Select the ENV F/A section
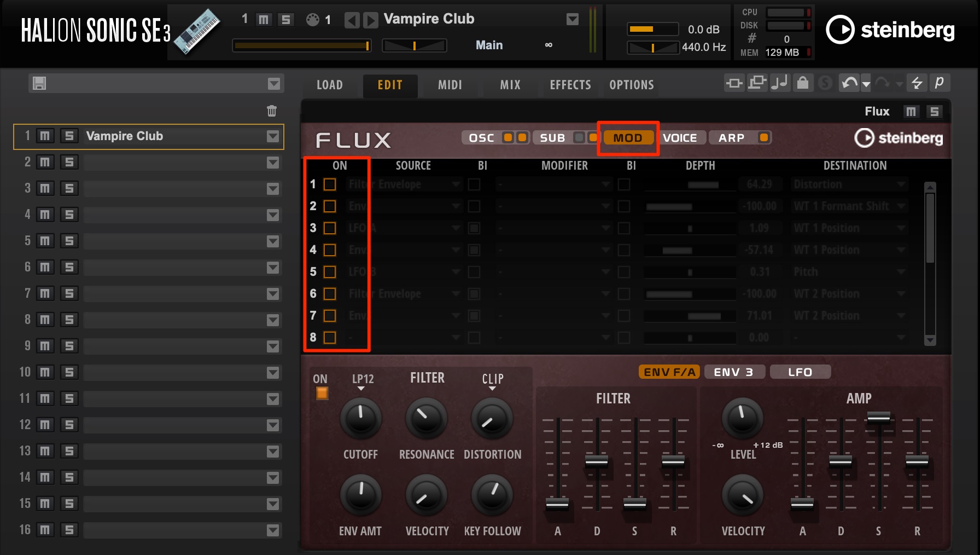The width and height of the screenshot is (980, 555). pos(669,372)
